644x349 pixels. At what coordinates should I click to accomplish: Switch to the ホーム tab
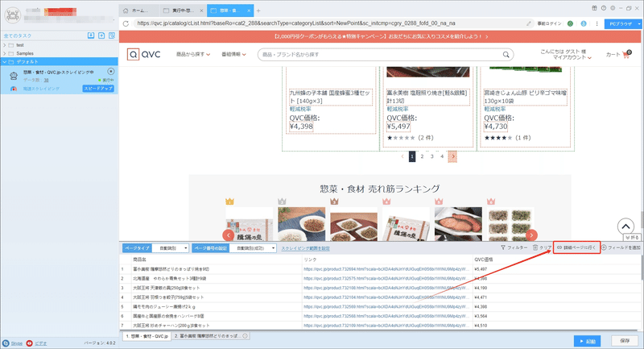pos(139,10)
